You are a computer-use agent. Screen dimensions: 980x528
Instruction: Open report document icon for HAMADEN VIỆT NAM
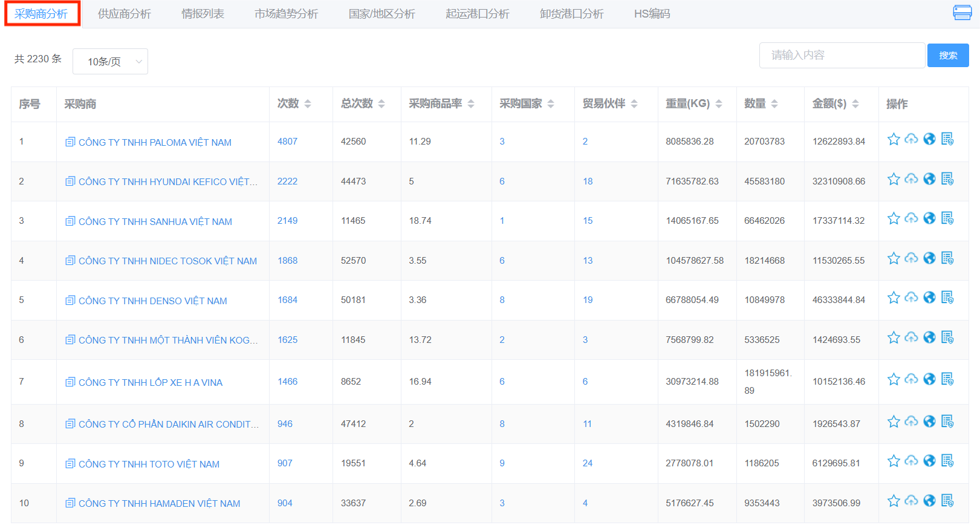947,501
